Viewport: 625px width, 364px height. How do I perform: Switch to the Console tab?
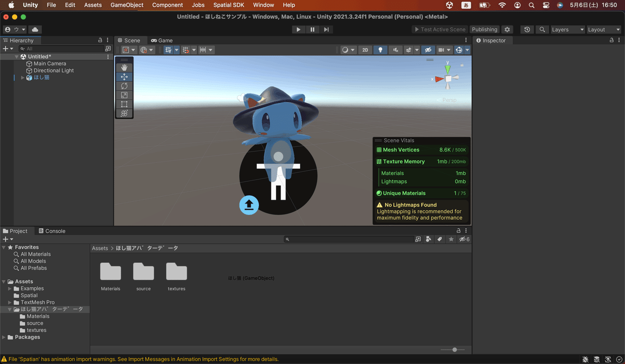click(52, 231)
